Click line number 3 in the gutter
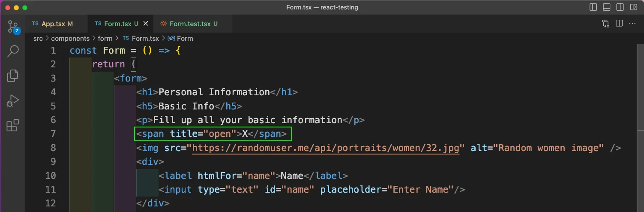The width and height of the screenshot is (644, 212). tap(53, 79)
